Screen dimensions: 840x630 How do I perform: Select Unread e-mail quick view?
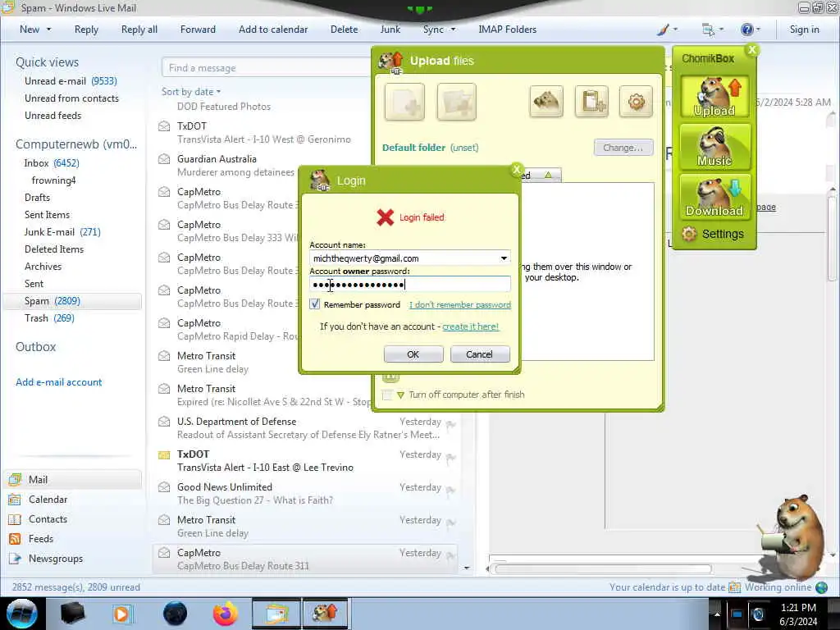(x=71, y=81)
